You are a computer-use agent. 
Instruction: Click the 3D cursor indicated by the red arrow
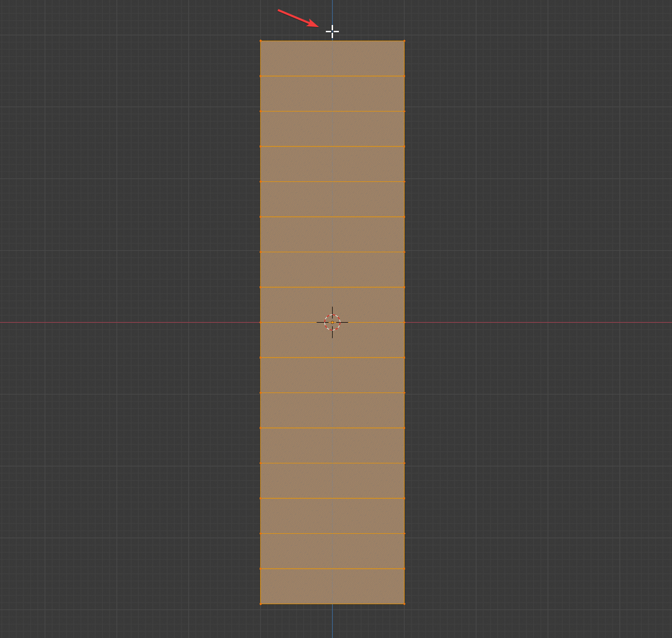pos(332,31)
